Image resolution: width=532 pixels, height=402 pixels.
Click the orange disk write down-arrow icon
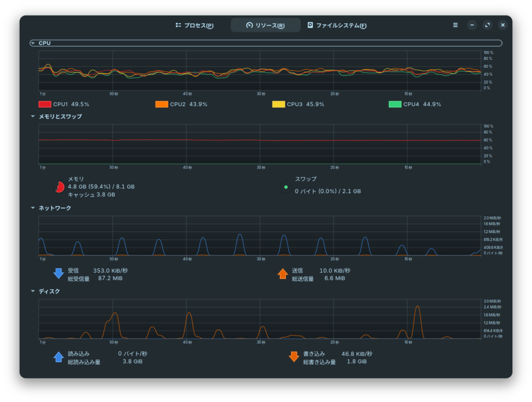tap(294, 357)
